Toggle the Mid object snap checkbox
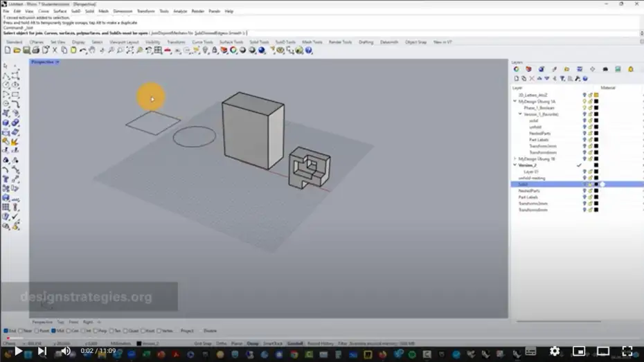This screenshot has width=644, height=362. click(53, 330)
